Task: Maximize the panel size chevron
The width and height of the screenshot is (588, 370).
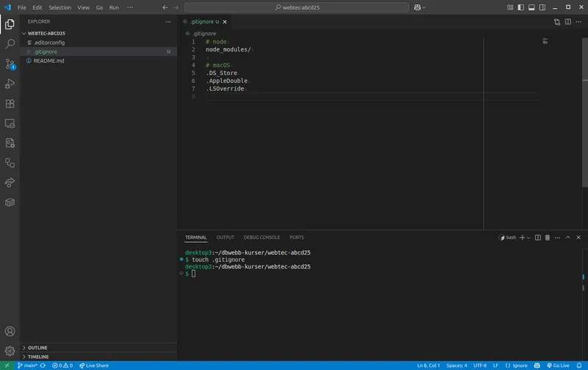Action: point(567,238)
